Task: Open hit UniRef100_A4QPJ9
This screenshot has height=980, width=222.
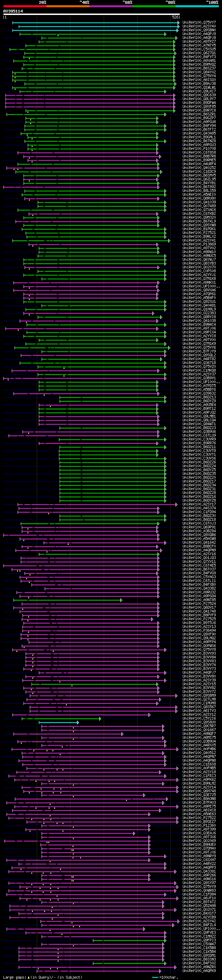Action: (x=199, y=34)
